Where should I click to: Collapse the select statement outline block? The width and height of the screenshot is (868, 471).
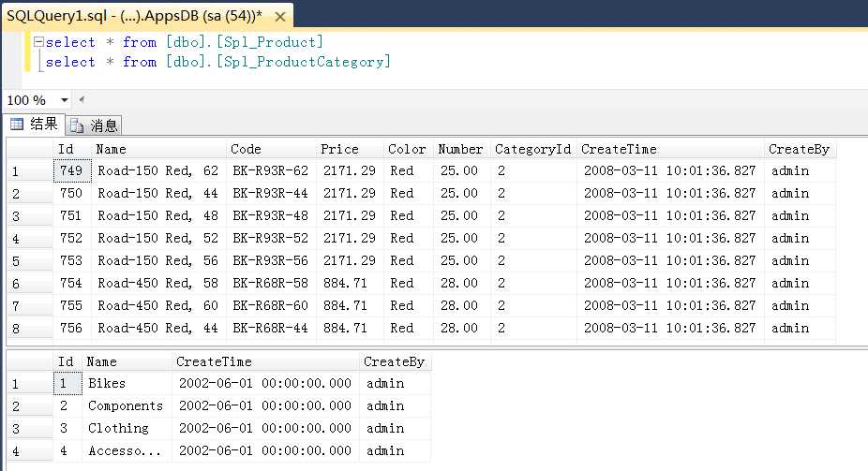tap(37, 42)
